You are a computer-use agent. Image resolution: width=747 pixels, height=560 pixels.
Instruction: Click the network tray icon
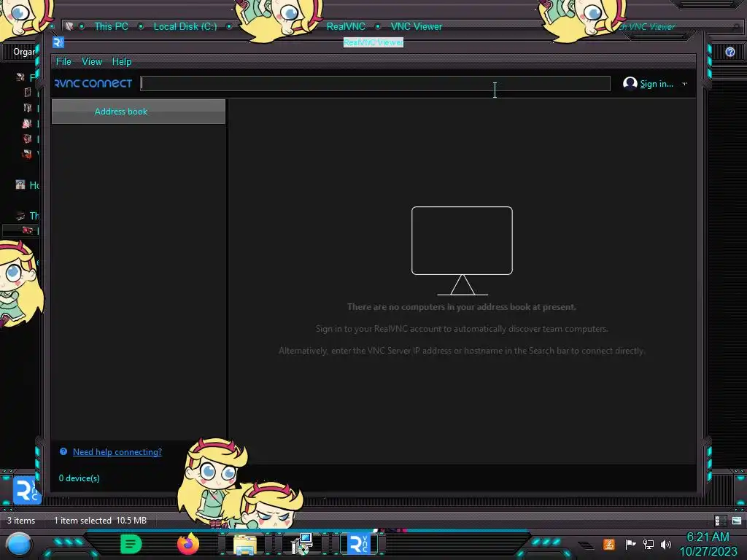[x=649, y=544]
